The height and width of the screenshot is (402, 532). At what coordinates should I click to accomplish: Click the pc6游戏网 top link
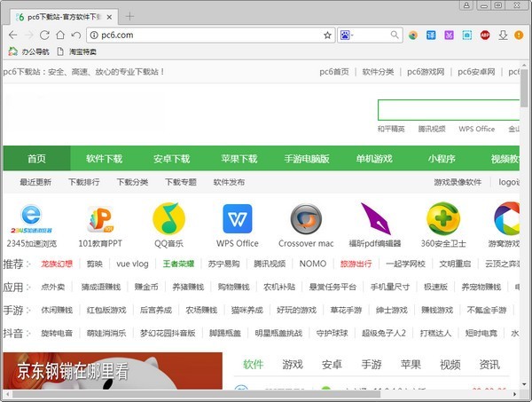click(x=426, y=72)
